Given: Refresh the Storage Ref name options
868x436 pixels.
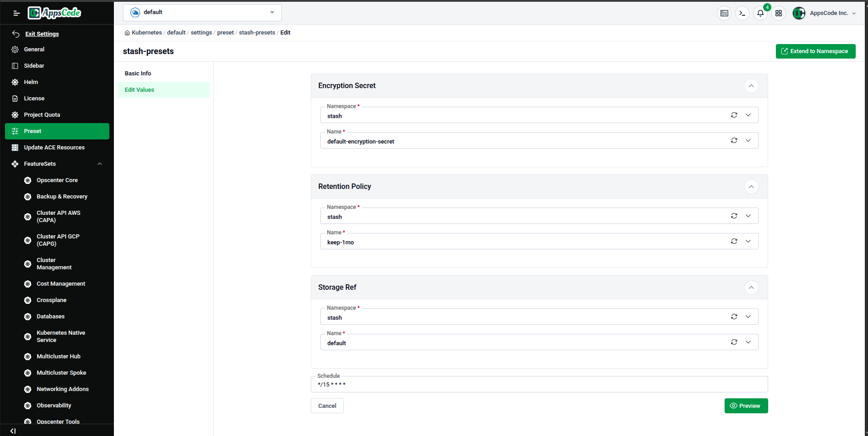Looking at the screenshot, I should coord(734,342).
